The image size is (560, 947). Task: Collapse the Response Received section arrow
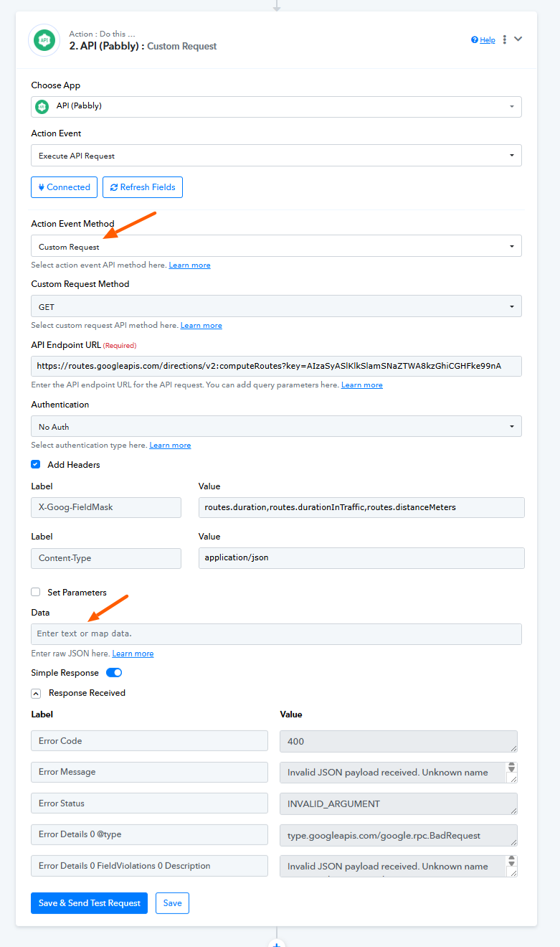click(x=36, y=693)
